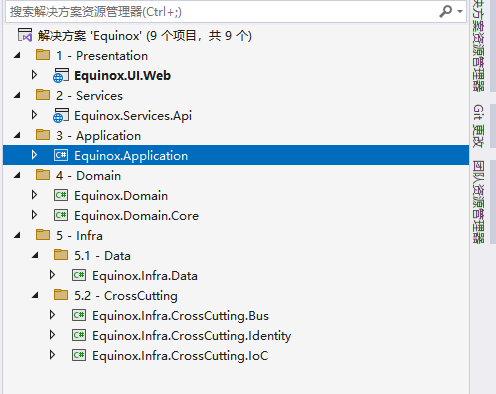Click the Equinox solution icon

click(x=25, y=35)
